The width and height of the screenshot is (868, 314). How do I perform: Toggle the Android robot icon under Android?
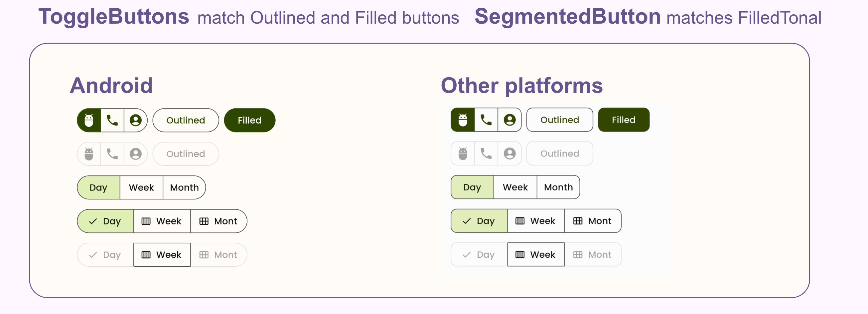(89, 120)
